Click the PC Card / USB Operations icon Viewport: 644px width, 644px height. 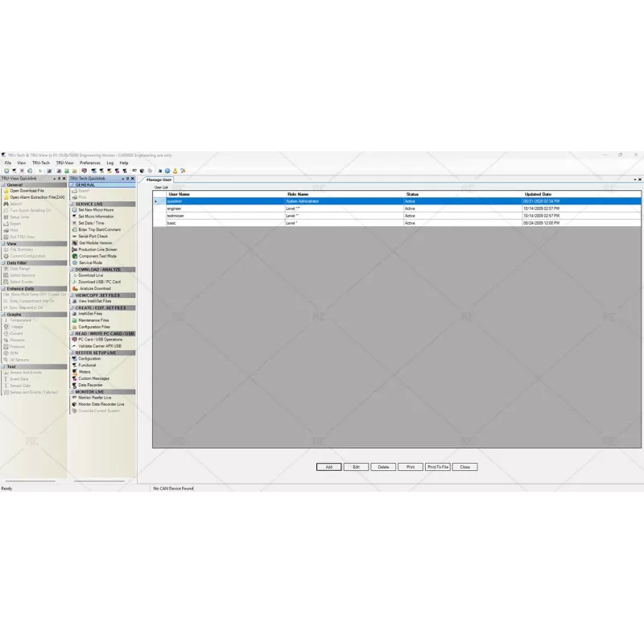[74, 340]
